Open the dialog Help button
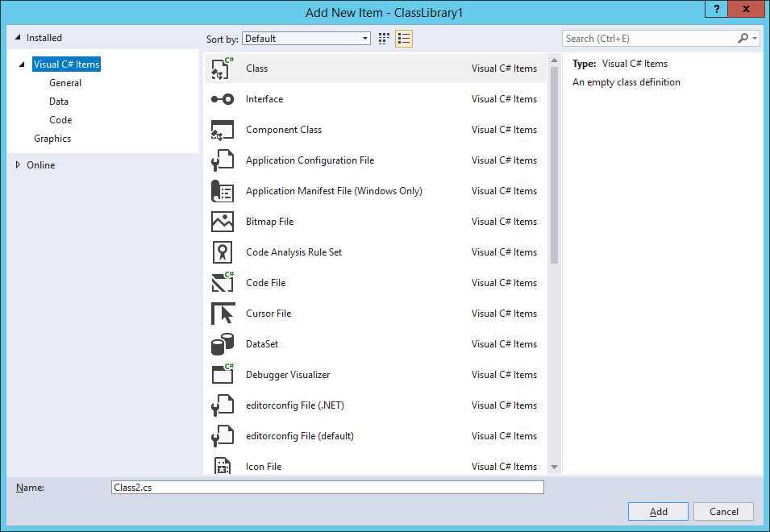Viewport: 770px width, 532px height. (x=717, y=9)
